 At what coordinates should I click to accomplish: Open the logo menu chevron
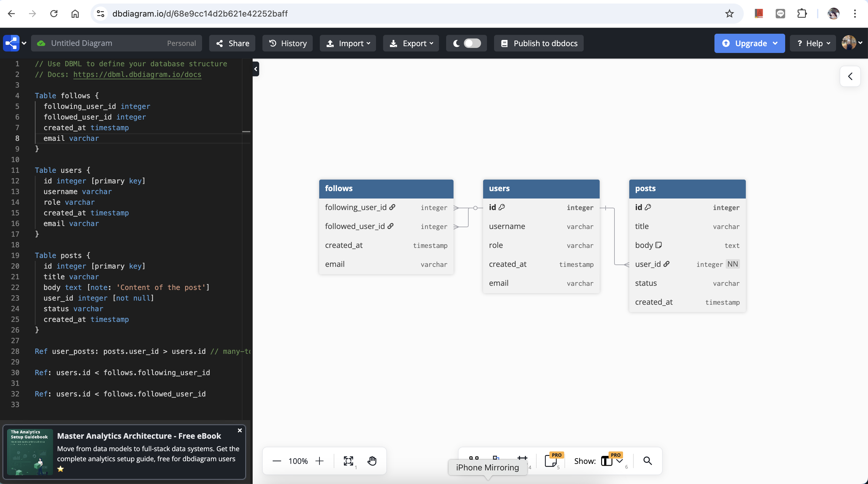click(x=24, y=43)
